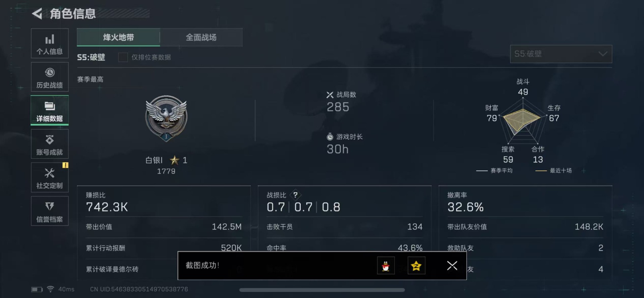Image resolution: width=644 pixels, height=298 pixels.
Task: Open the 账号成就 achievements section
Action: (x=50, y=144)
